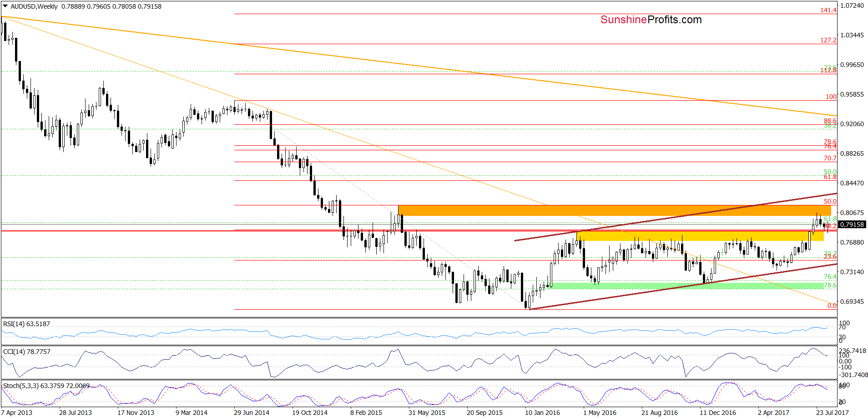Select the green support zone rectangle
The width and height of the screenshot is (868, 419).
tap(687, 286)
